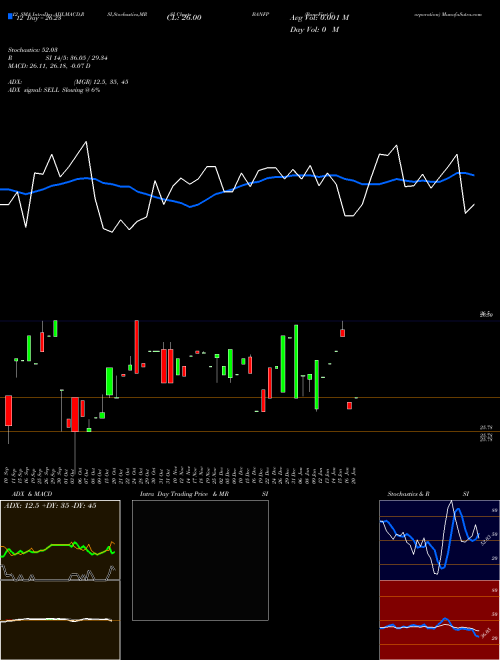Click the ADX '(MGR) 12.5, 35, 45' values
Image resolution: width=500 pixels, height=660 pixels.
click(x=101, y=82)
